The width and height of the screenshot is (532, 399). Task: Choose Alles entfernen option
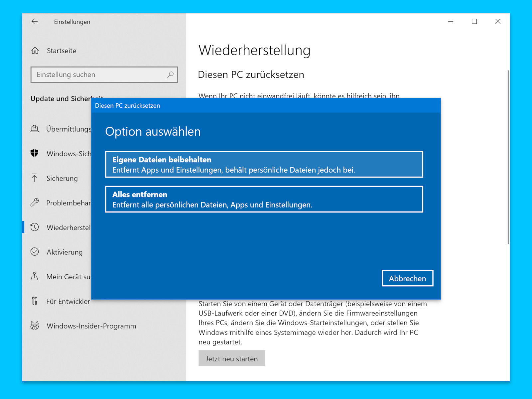[264, 199]
